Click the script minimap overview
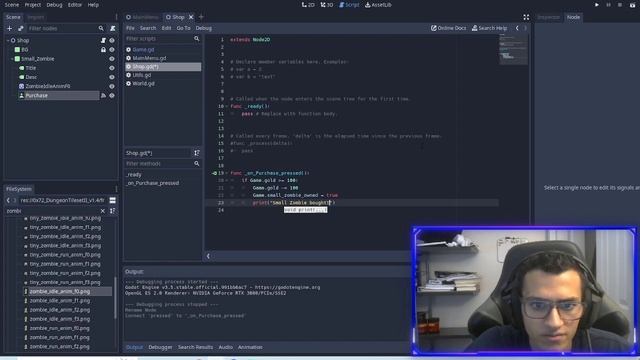Viewport: 640px width, 360px height. pos(513,49)
